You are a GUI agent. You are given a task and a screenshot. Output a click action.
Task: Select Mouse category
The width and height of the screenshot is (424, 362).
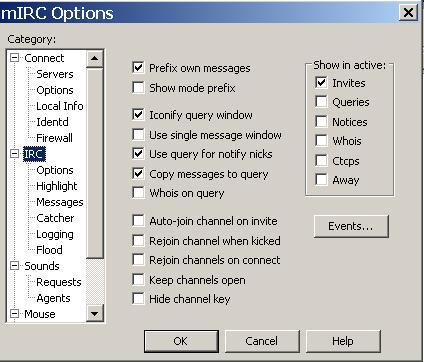coord(40,314)
